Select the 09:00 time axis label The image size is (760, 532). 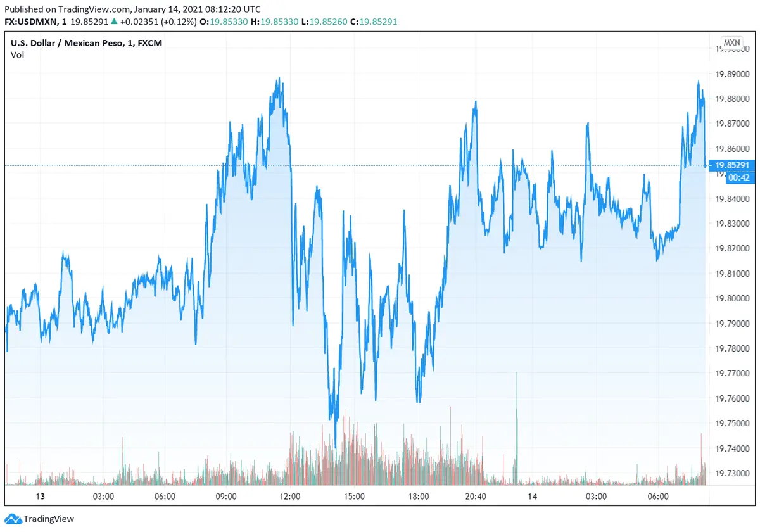[x=226, y=497]
